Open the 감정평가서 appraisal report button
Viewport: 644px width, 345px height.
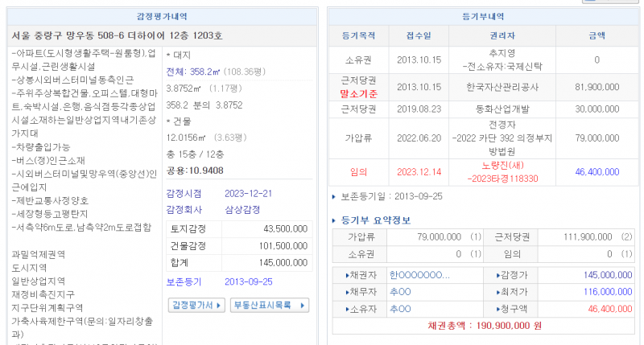tap(195, 306)
